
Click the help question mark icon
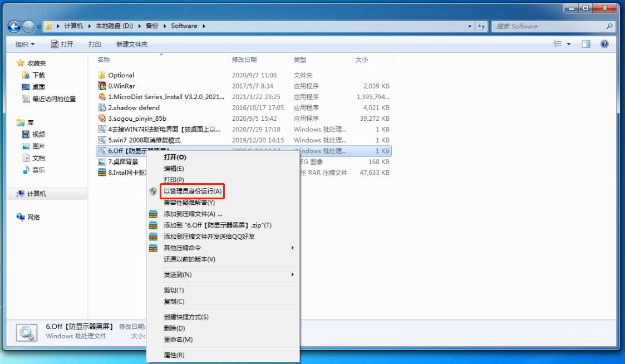click(x=604, y=45)
